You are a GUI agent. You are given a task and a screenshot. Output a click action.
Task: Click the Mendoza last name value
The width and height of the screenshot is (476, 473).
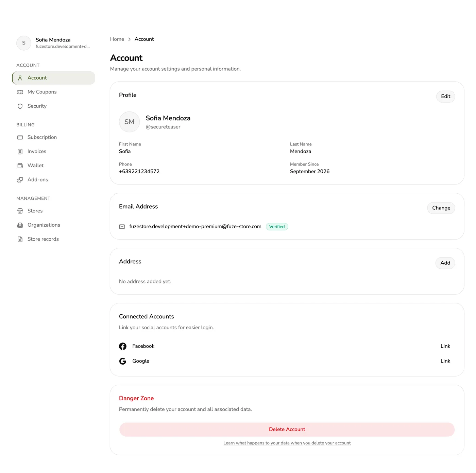[300, 152]
